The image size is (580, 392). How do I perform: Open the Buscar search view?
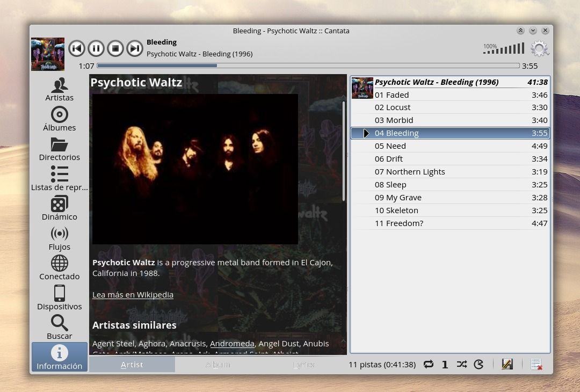click(x=59, y=328)
